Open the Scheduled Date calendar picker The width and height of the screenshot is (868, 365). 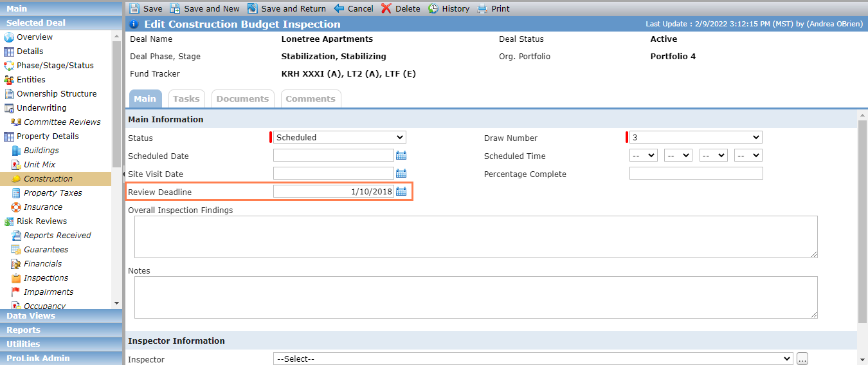401,155
